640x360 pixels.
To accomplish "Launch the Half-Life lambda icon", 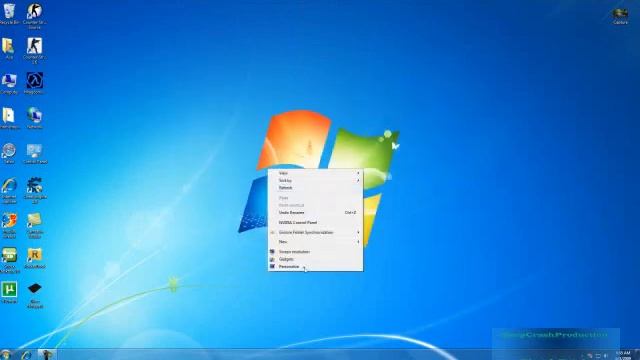I will (34, 83).
